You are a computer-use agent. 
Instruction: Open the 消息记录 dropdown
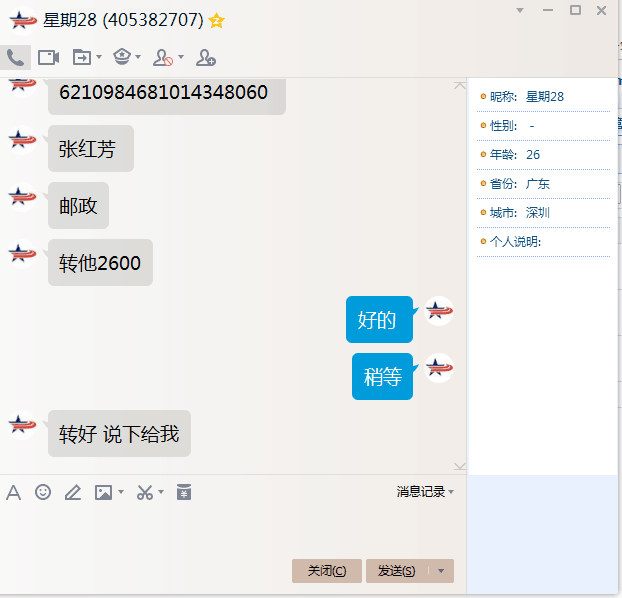point(425,492)
